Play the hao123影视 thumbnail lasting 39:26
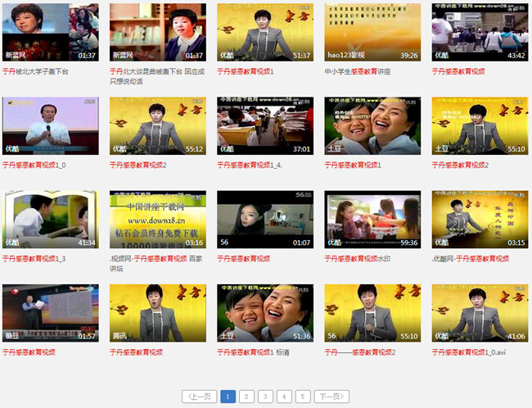Screen dimensions: 532x408 (x=372, y=32)
